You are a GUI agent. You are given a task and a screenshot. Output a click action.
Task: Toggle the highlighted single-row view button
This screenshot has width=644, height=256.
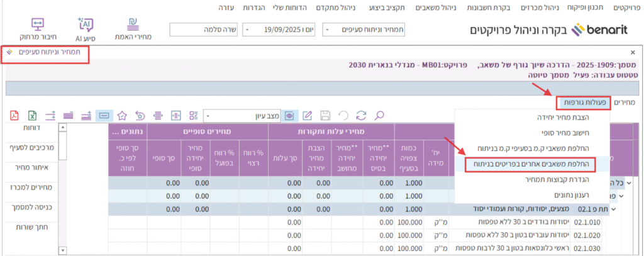104,116
